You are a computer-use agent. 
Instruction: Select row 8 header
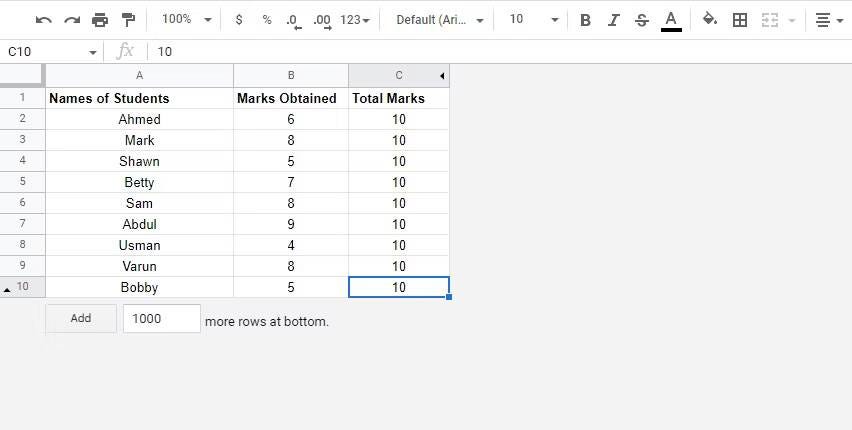point(22,245)
